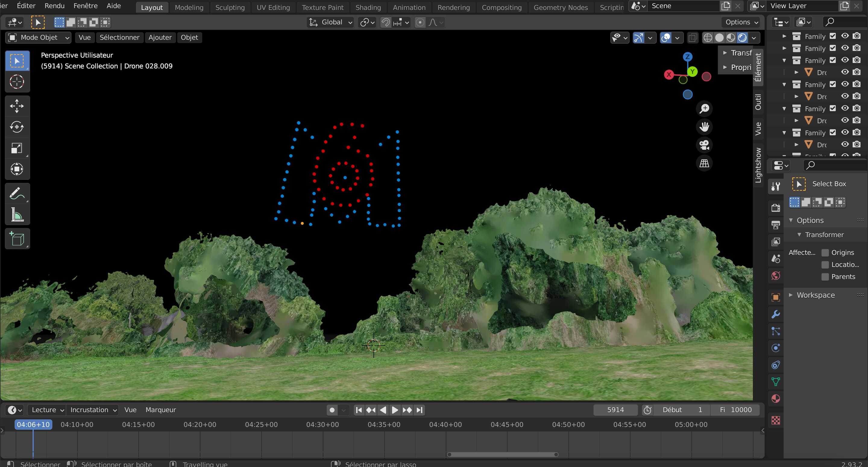Viewport: 868px width, 467px height.
Task: Open the Scene properties tab icon
Action: pos(776,259)
